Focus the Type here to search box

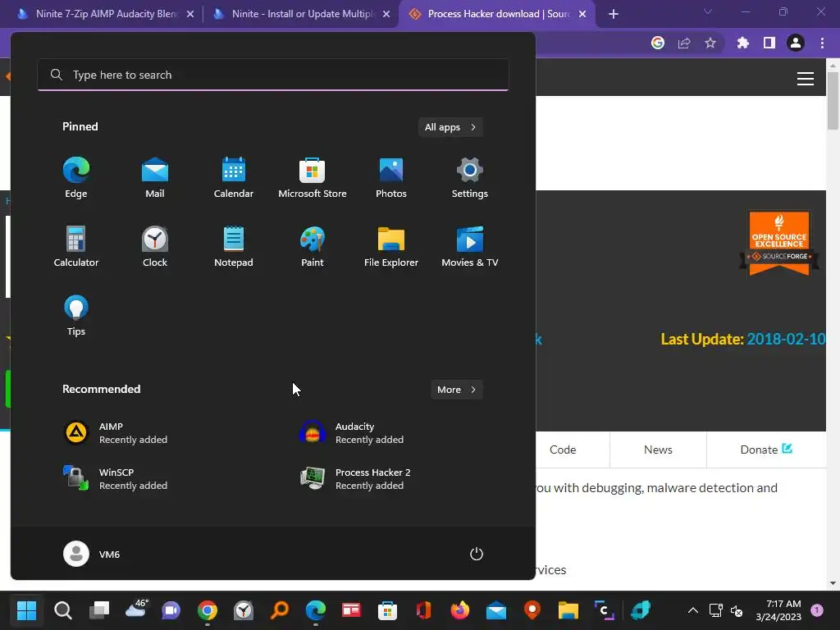pos(273,75)
